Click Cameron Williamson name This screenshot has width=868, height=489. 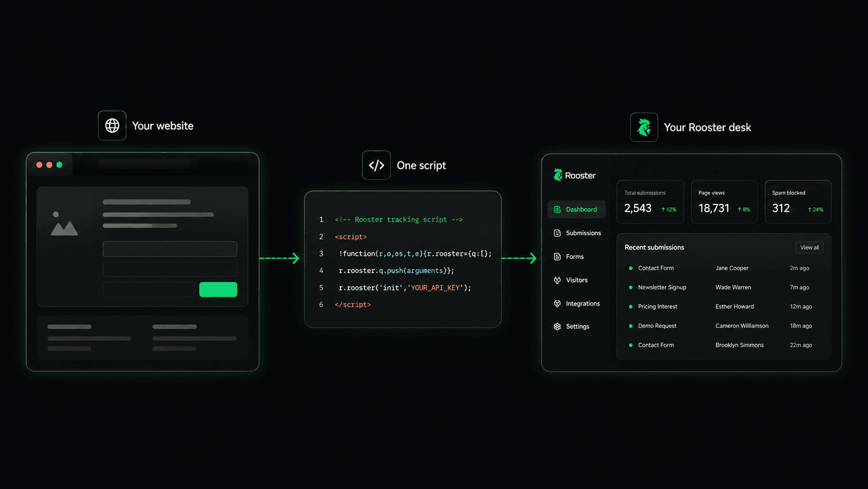pos(742,326)
